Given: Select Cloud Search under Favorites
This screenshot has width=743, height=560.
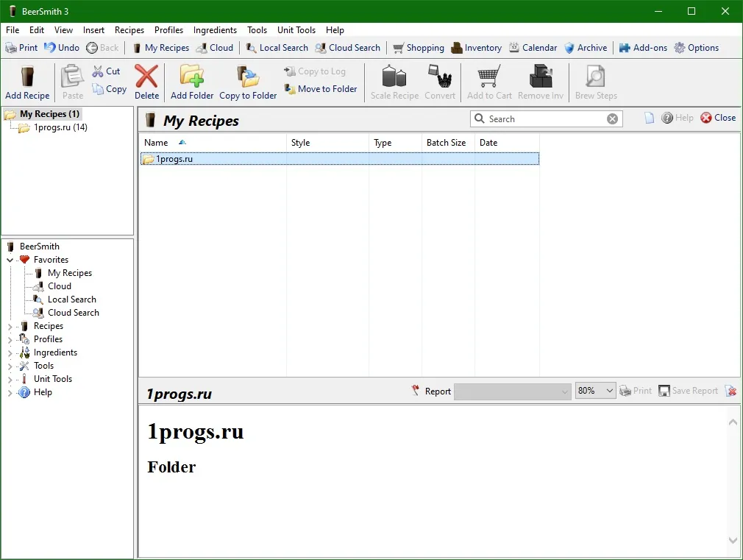Looking at the screenshot, I should pos(66,313).
